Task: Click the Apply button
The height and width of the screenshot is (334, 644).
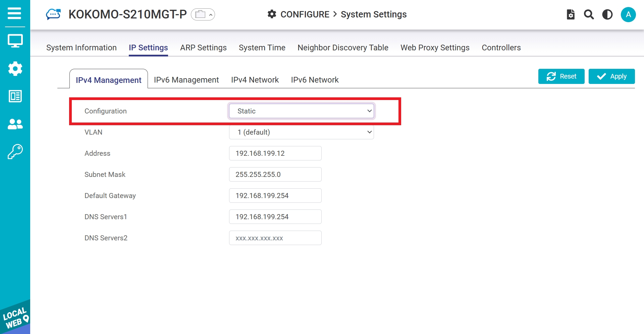Action: pyautogui.click(x=611, y=76)
